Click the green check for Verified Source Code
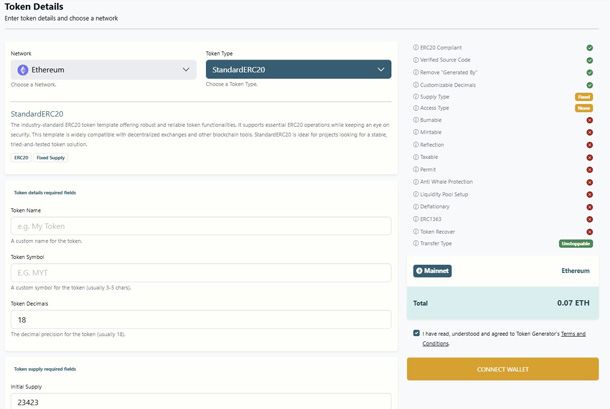The width and height of the screenshot is (610, 409). (590, 60)
